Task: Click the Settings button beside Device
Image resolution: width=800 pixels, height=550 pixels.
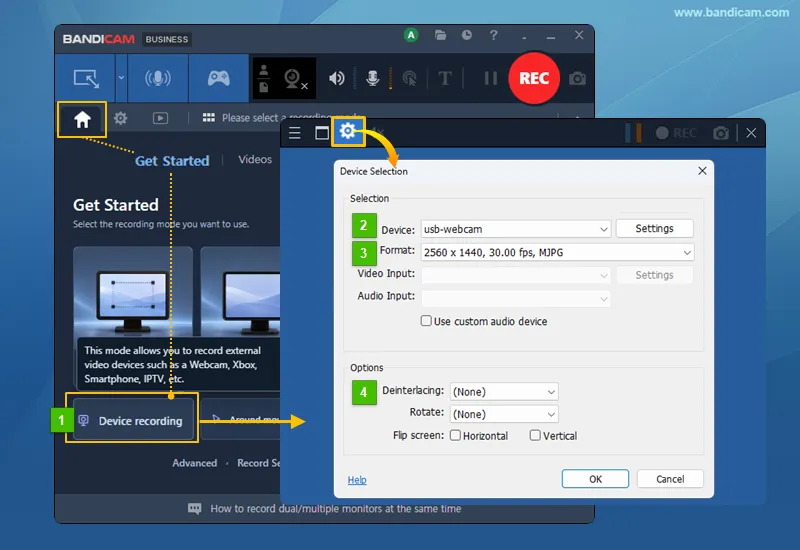Action: (x=654, y=229)
